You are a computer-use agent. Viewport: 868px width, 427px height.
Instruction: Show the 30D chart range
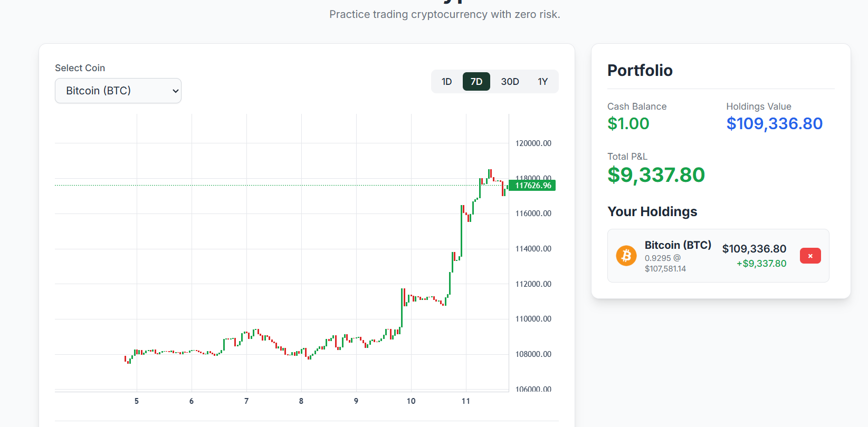click(x=510, y=82)
